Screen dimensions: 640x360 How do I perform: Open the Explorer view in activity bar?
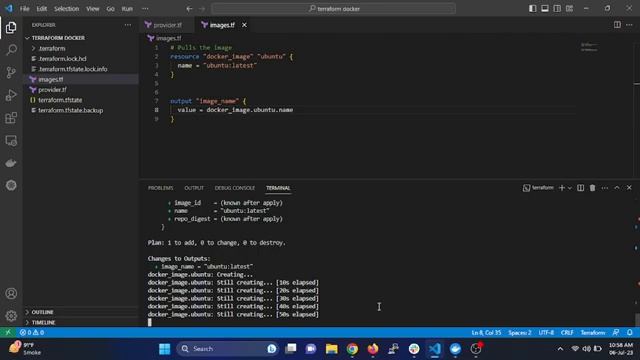click(x=11, y=27)
